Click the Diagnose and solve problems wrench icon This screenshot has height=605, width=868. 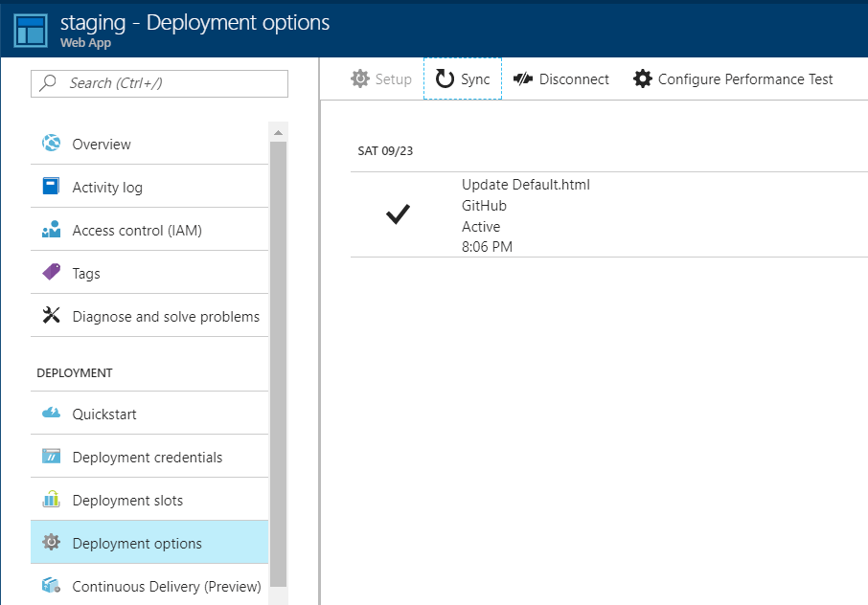tap(52, 316)
